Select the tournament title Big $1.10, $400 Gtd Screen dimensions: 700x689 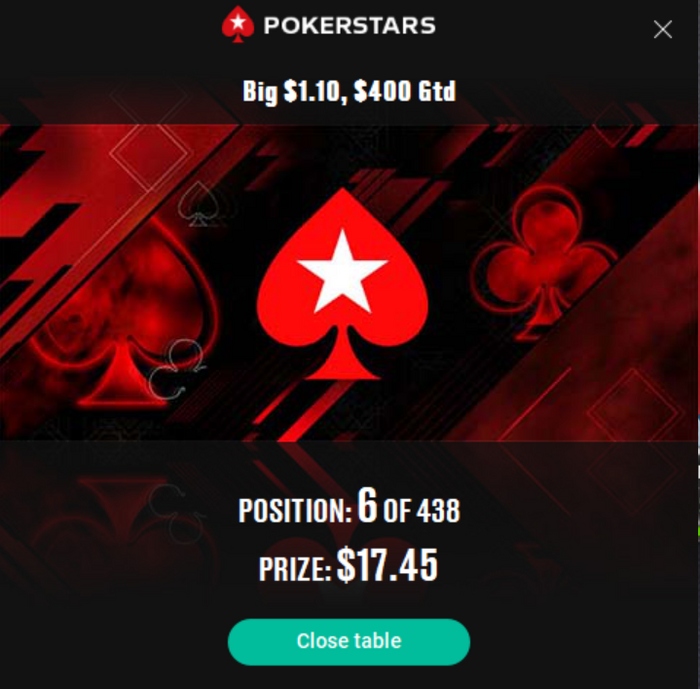coord(349,92)
